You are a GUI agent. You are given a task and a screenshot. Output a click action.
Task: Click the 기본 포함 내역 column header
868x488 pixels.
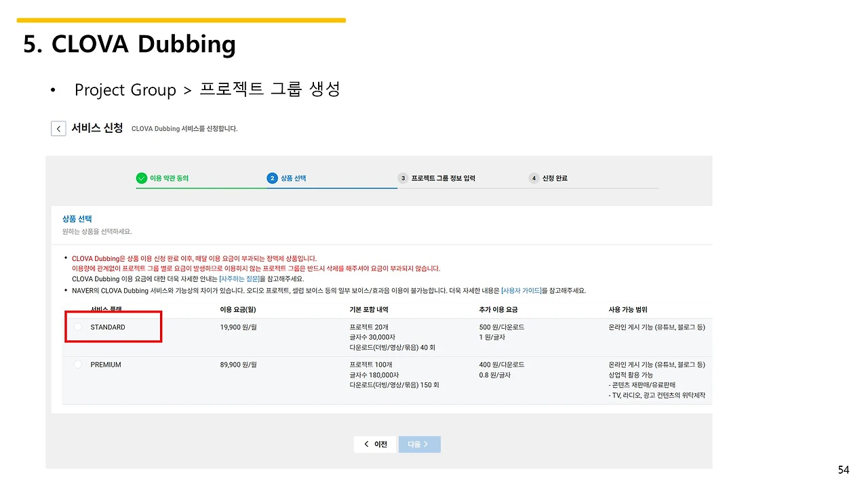coord(369,310)
